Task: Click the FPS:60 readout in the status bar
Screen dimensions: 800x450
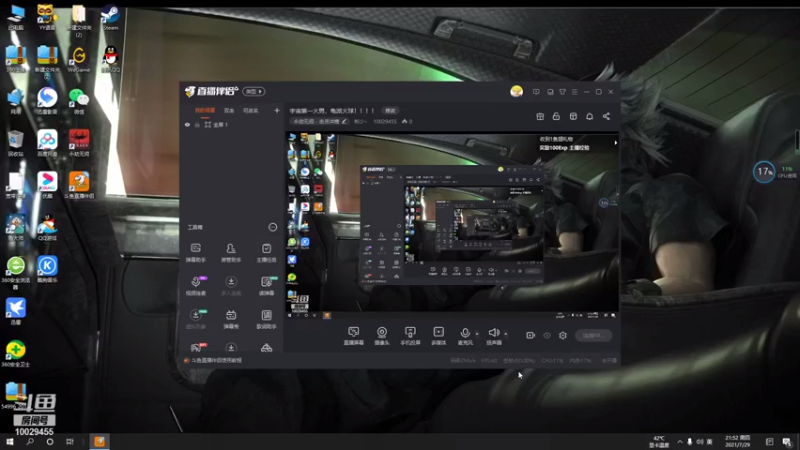Action: point(489,360)
